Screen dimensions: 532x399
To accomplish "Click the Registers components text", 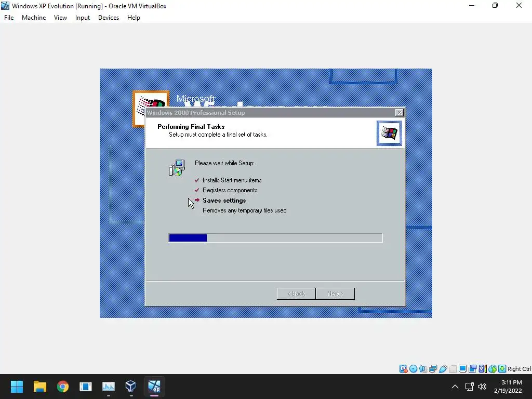I will [230, 190].
